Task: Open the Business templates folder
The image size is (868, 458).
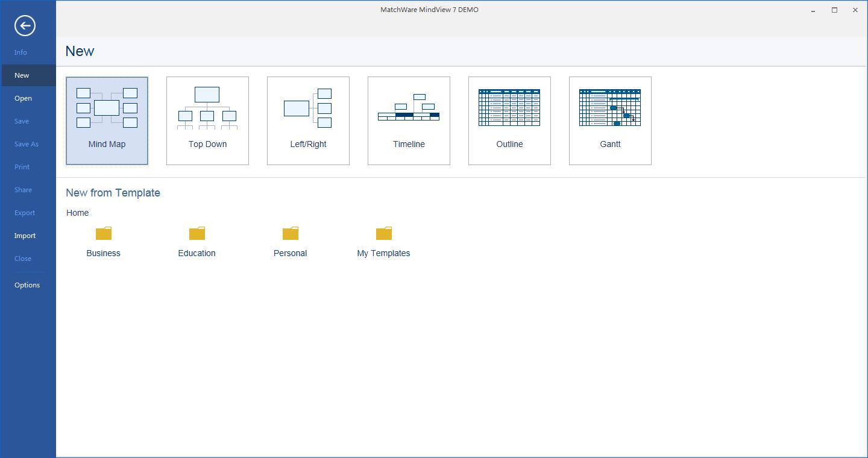Action: 104,233
